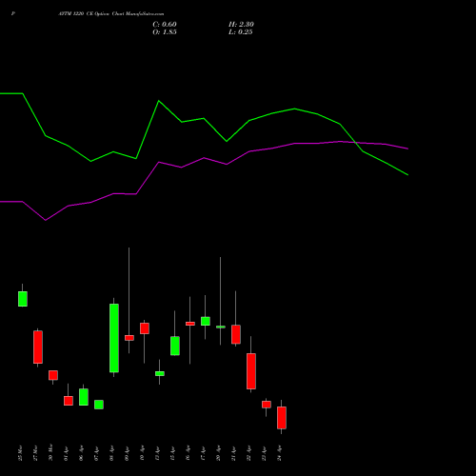Click the '27 Mar' date axis label
Screen dimensions: 476x476
(x=35, y=453)
